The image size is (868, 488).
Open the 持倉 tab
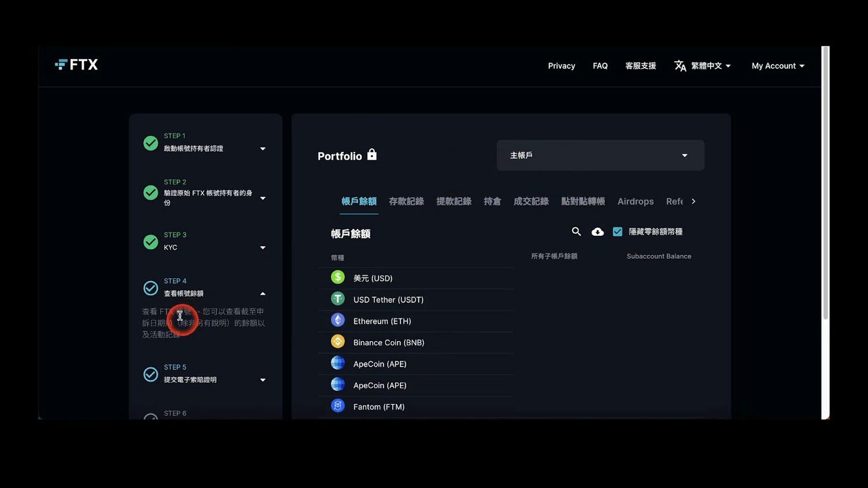point(492,201)
